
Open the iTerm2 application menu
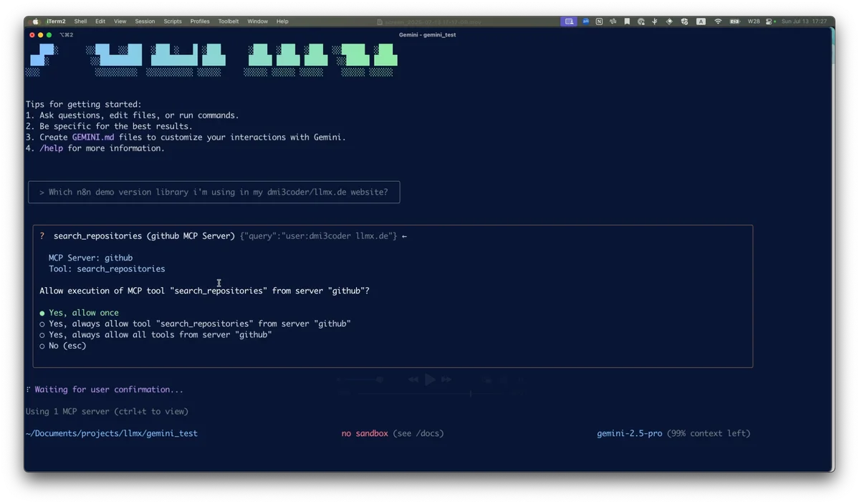click(56, 21)
